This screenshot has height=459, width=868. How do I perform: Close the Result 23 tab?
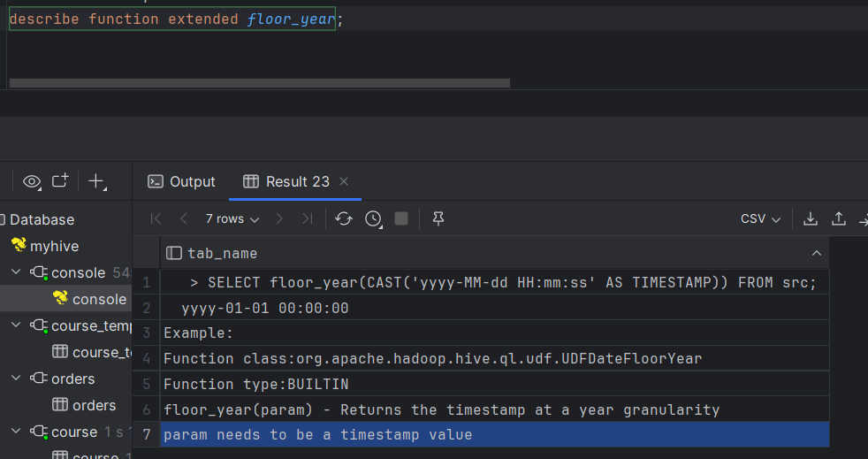(344, 181)
